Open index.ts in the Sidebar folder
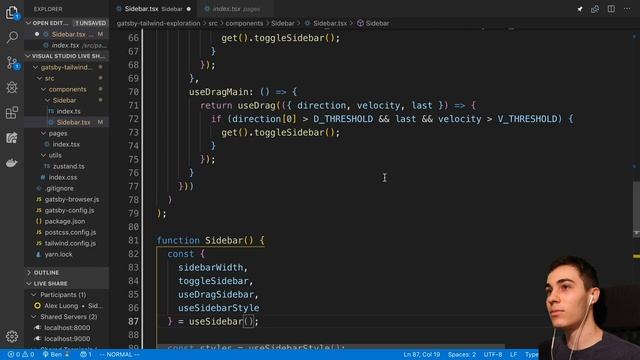This screenshot has height=360, width=640. [66, 111]
